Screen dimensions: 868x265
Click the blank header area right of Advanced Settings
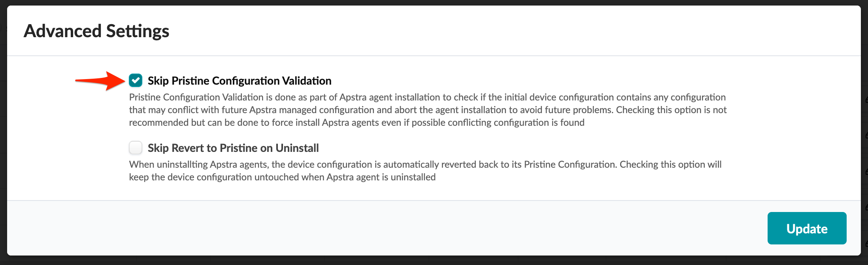pos(514,31)
